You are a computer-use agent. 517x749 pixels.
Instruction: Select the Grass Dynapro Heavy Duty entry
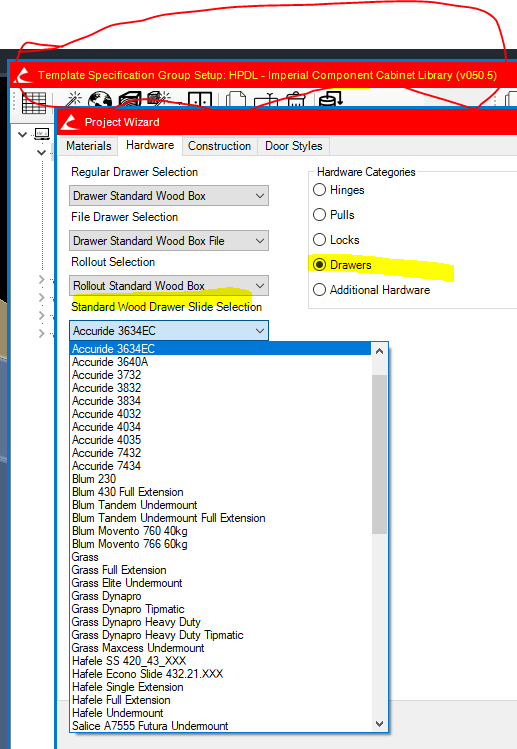point(220,622)
